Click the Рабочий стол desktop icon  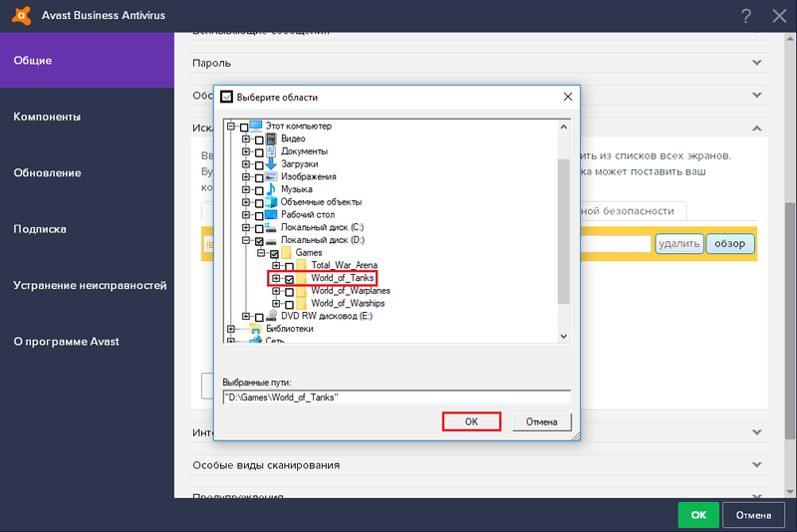coord(271,214)
